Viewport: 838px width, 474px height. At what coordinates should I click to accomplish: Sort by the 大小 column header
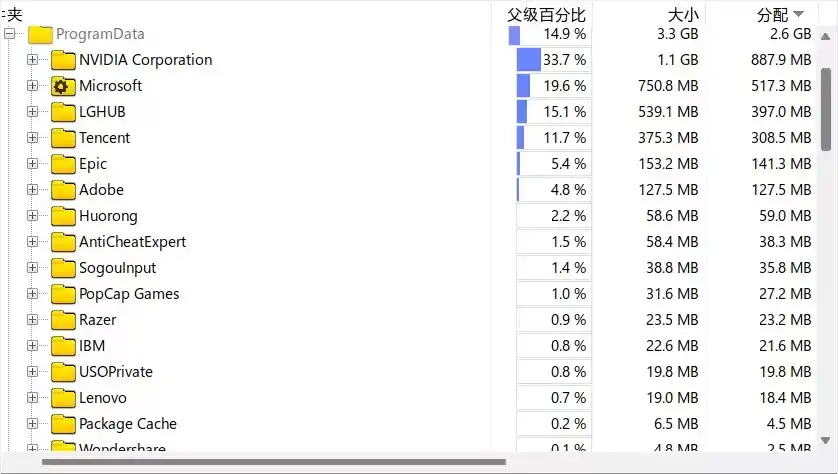tap(682, 14)
